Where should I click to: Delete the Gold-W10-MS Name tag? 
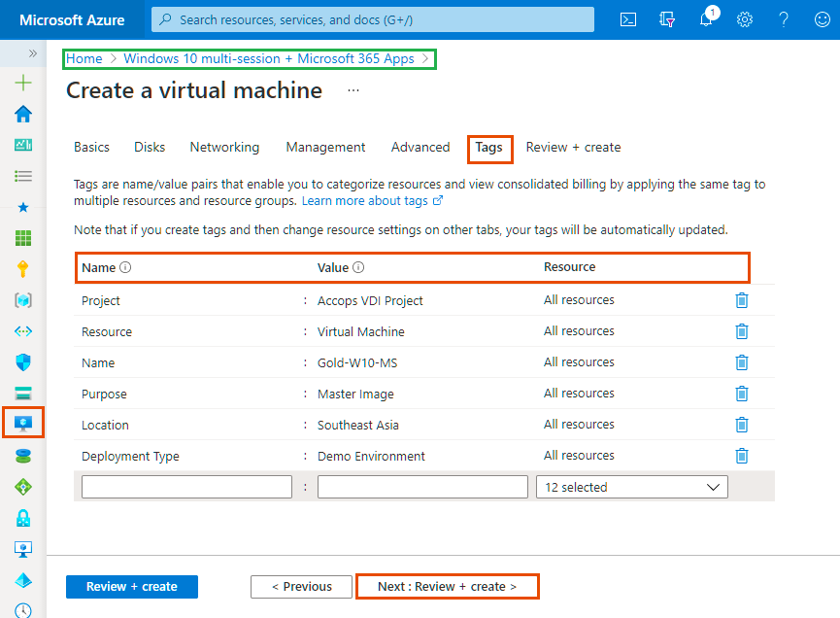pos(741,362)
